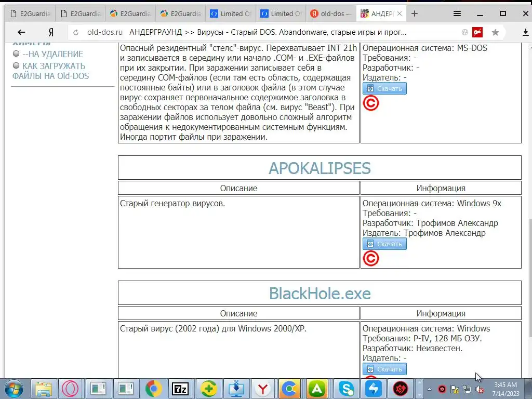Open the red extension icon in address bar
Viewport: 532px width, 399px height.
click(x=477, y=32)
